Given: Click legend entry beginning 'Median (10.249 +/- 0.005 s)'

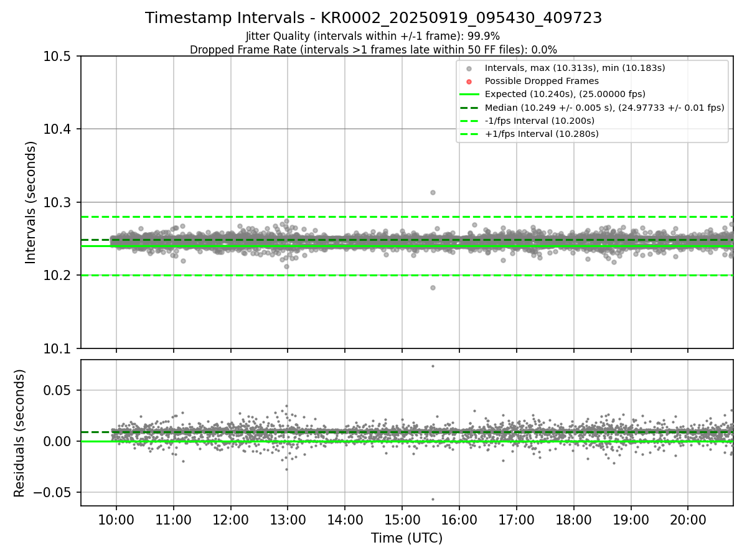Looking at the screenshot, I should click(604, 107).
